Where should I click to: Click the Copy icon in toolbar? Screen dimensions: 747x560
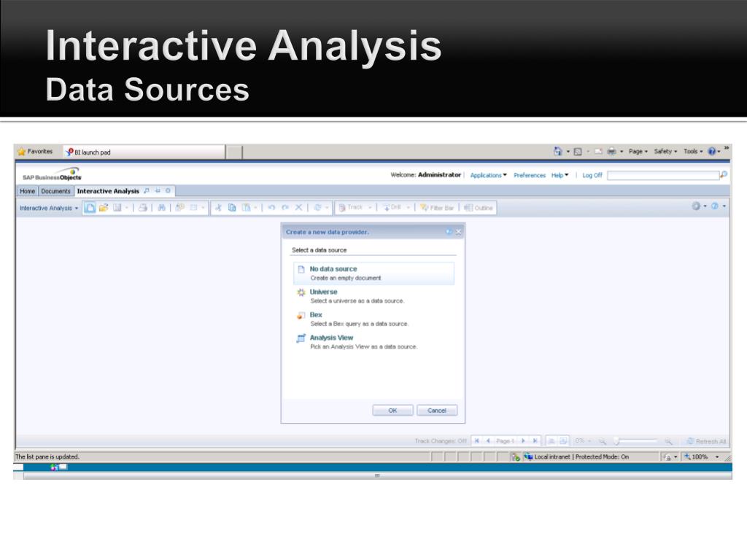click(232, 208)
